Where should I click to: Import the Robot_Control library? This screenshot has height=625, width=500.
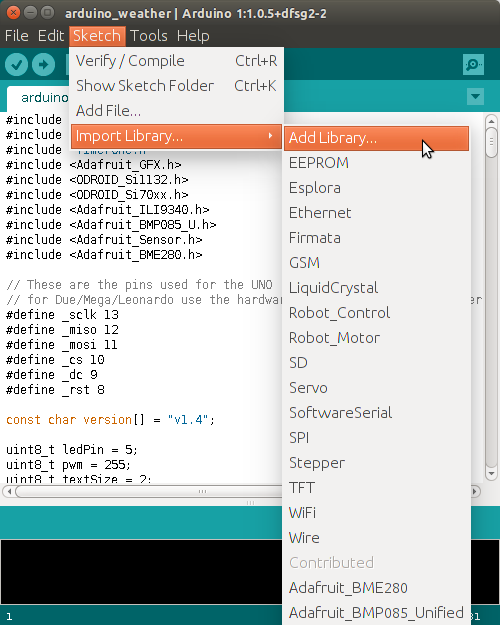pyautogui.click(x=376, y=313)
